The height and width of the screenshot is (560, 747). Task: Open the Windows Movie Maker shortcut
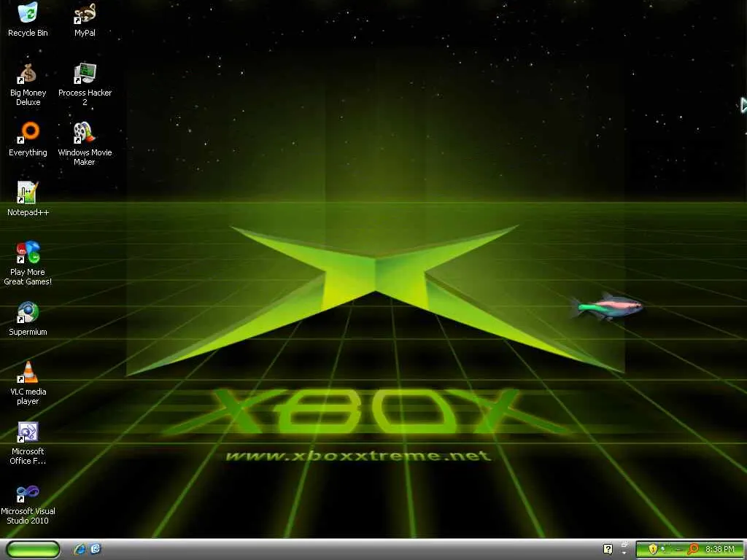(x=85, y=144)
